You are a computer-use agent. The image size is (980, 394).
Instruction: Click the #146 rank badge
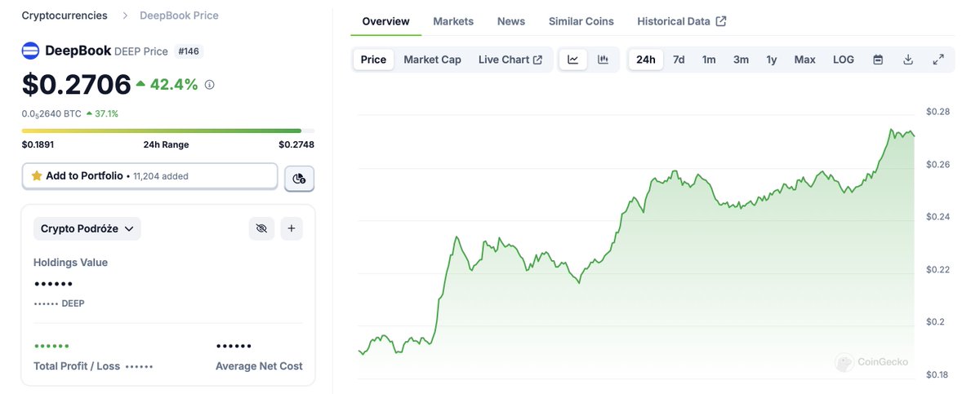(189, 51)
